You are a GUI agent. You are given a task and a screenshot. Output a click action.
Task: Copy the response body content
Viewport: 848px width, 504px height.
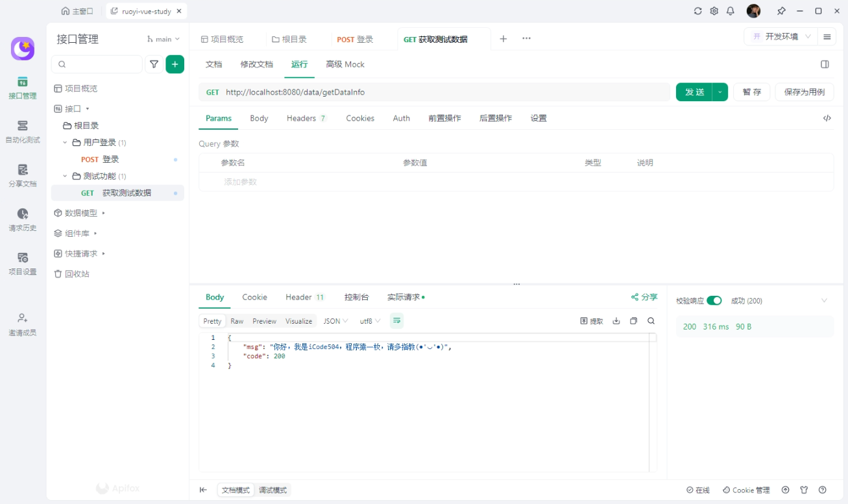tap(634, 321)
